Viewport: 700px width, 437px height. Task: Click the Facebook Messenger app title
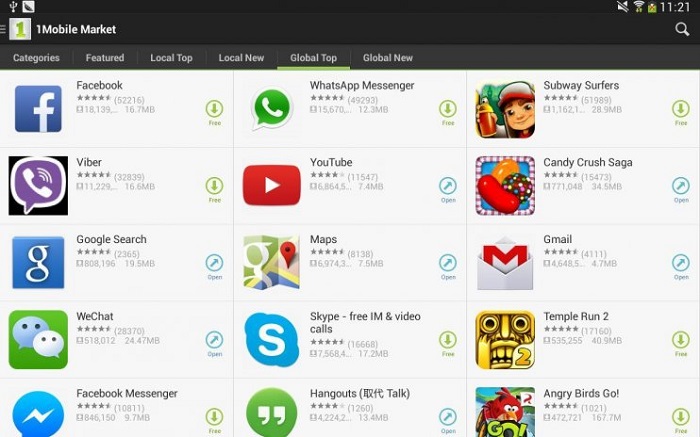tap(127, 393)
